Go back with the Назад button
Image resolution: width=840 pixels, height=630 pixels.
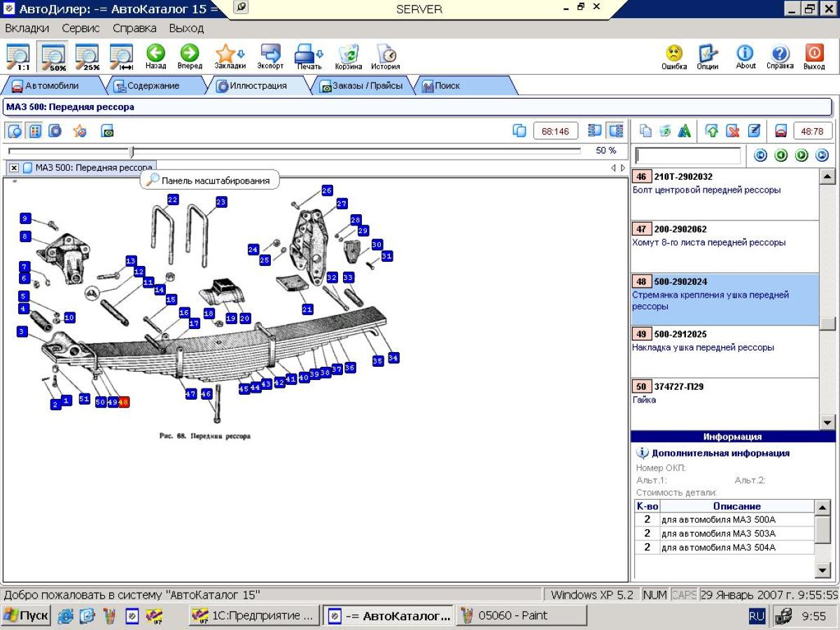coord(155,57)
